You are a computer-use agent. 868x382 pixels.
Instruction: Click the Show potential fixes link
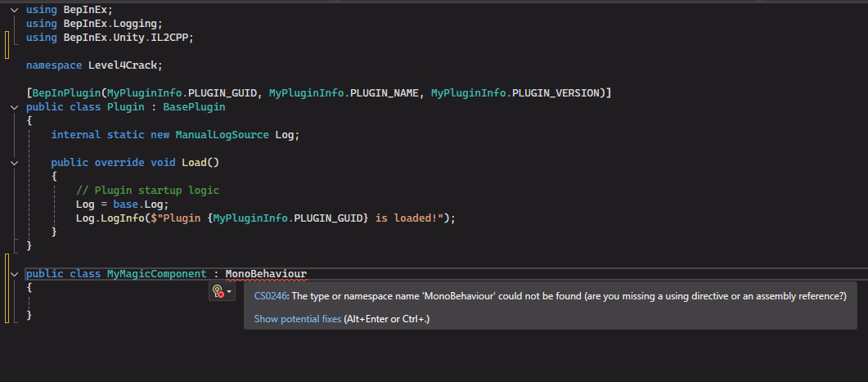pos(297,319)
